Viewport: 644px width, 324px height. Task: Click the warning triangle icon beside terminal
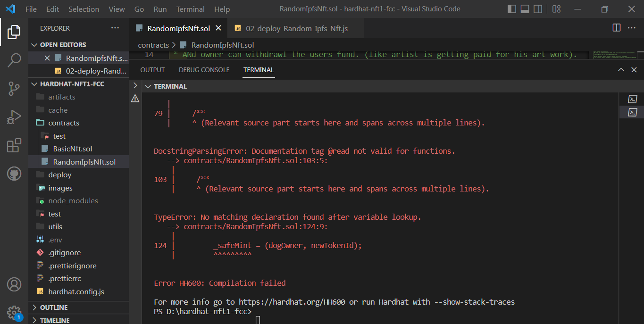(135, 98)
